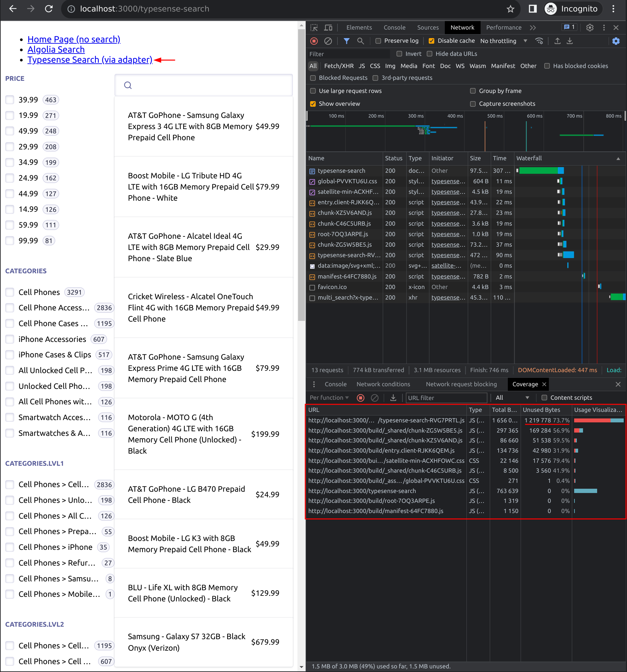This screenshot has height=672, width=627.
Task: Filter requests by Img type
Action: point(390,66)
